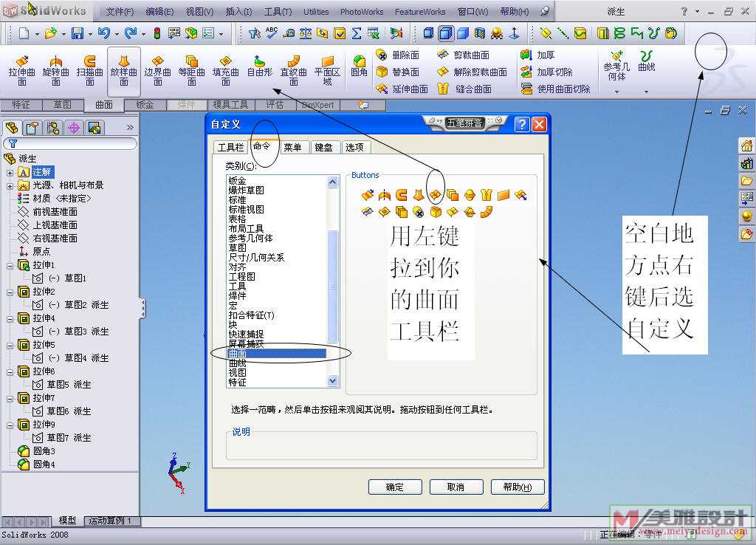Image resolution: width=756 pixels, height=545 pixels.
Task: Click the Undo arrow icon
Action: pos(103,32)
